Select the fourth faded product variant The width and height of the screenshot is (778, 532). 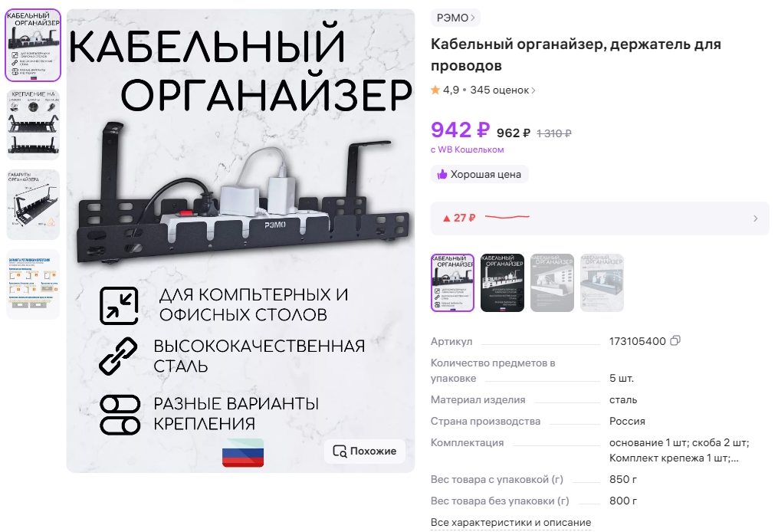pos(602,283)
